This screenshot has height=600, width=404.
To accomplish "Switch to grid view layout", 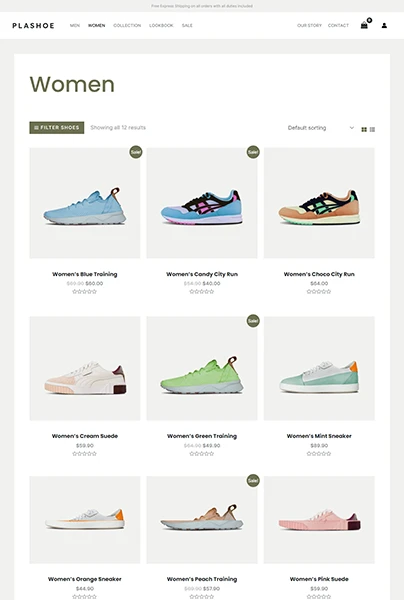I will [364, 130].
